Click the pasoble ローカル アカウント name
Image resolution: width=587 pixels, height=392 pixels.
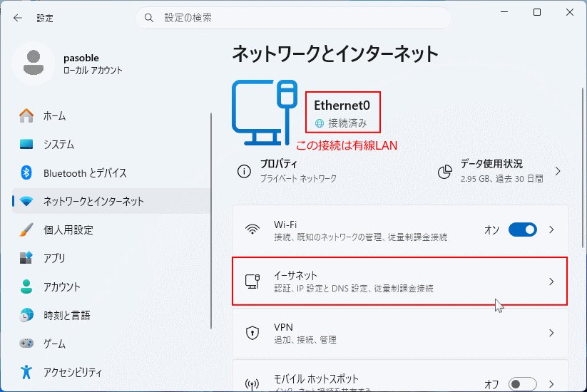click(x=93, y=63)
